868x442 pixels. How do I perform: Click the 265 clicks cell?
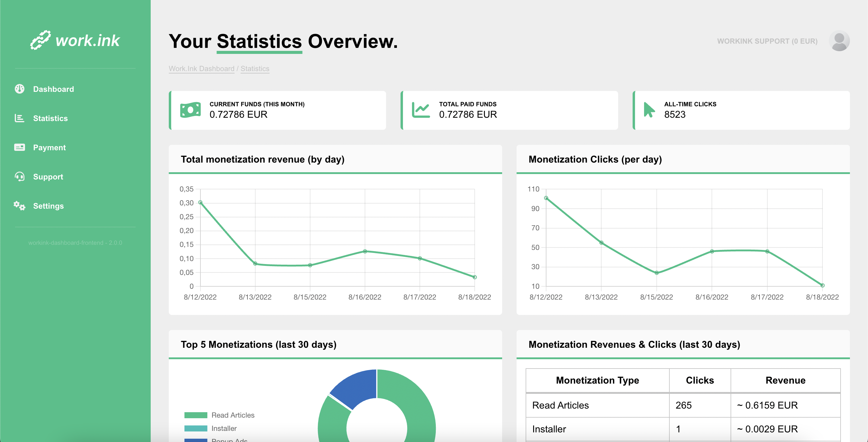coord(700,405)
